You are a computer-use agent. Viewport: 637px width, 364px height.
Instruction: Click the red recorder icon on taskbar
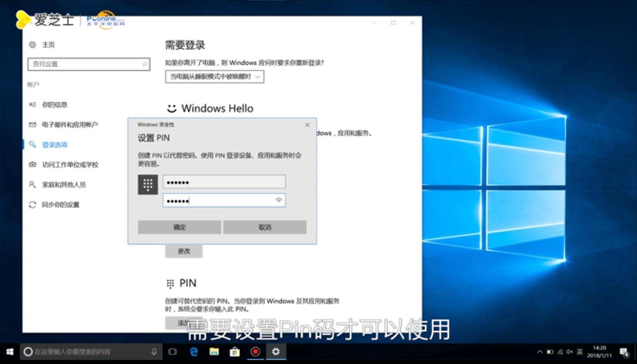(255, 352)
